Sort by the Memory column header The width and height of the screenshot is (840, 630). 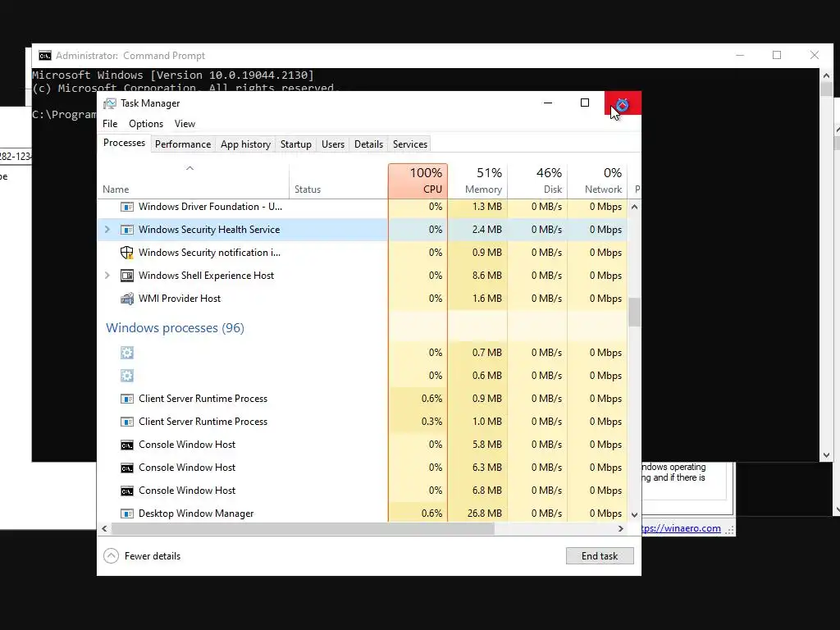[478, 181]
